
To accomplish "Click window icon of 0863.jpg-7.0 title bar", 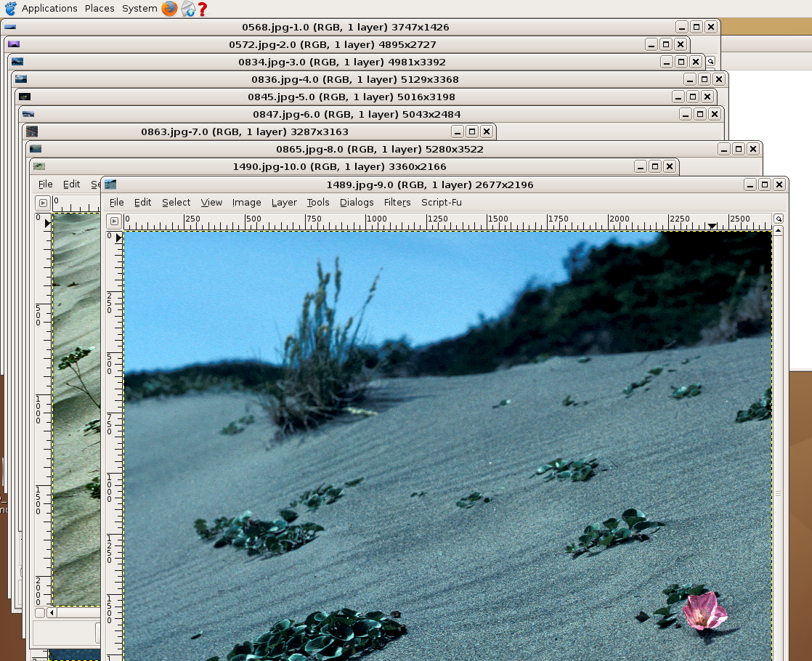I will 32,131.
